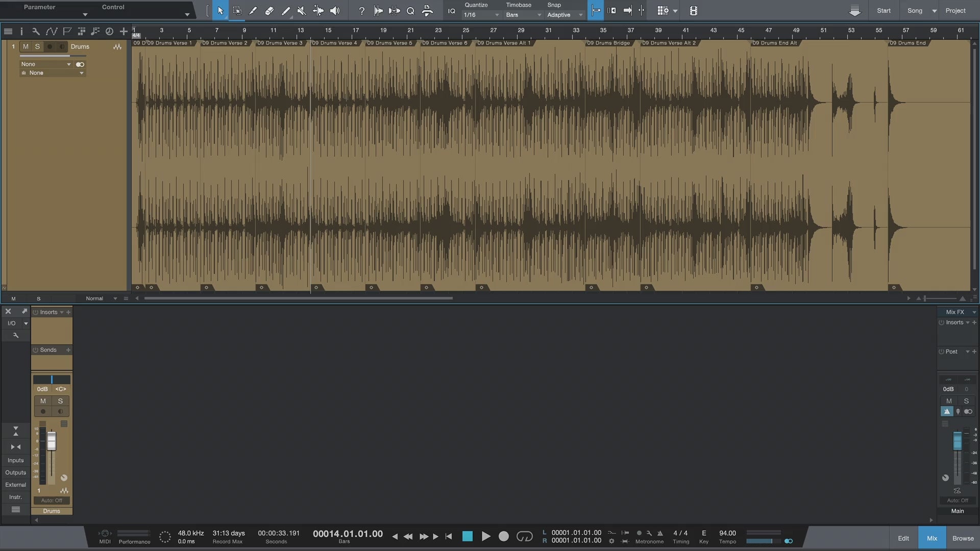
Task: Toggle stereo channel mode on Drums track
Action: pyautogui.click(x=80, y=64)
